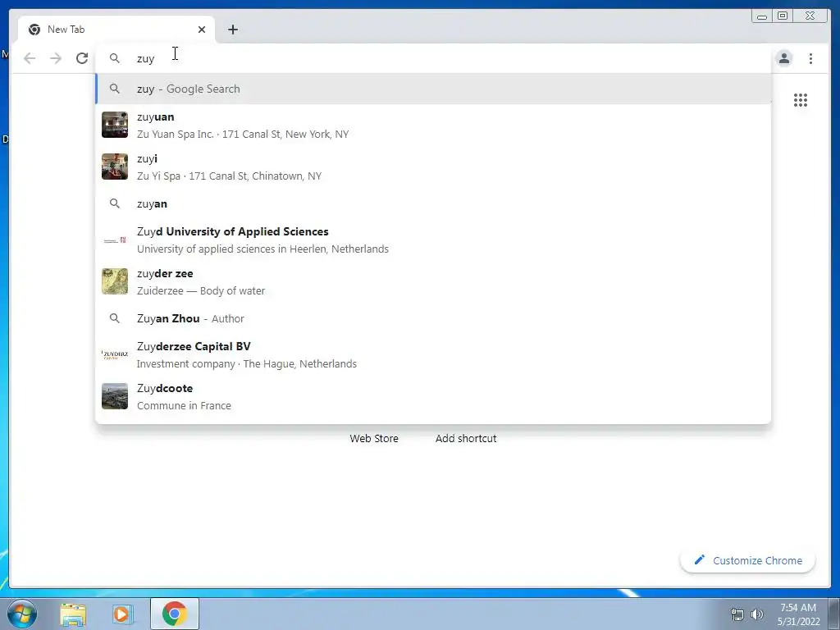Open the network tray icon

(737, 614)
